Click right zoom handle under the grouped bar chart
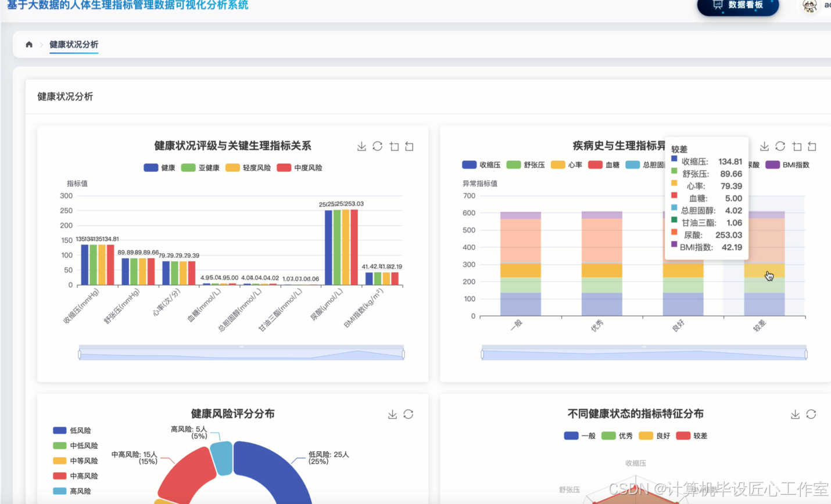The width and height of the screenshot is (831, 504). [x=403, y=354]
